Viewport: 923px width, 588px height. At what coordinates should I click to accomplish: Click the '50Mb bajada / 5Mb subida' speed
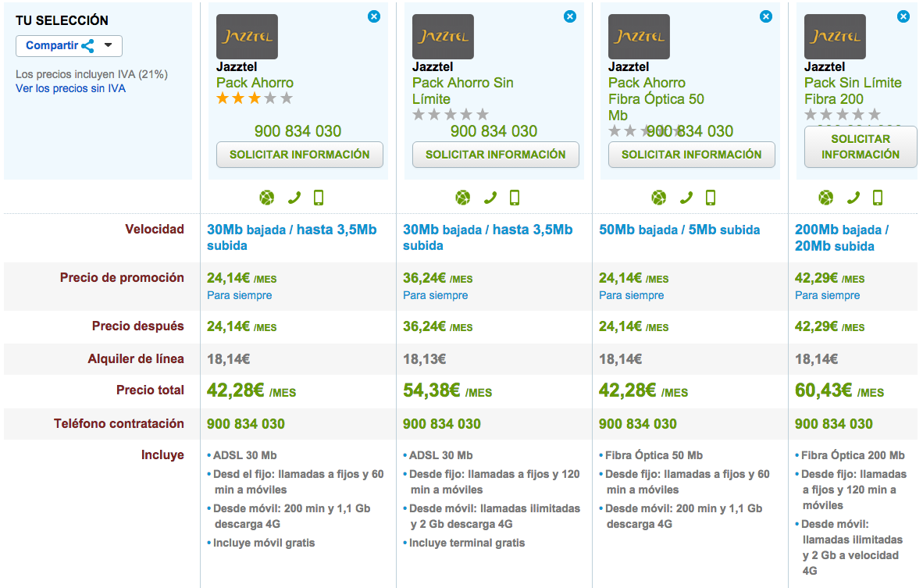click(x=679, y=230)
